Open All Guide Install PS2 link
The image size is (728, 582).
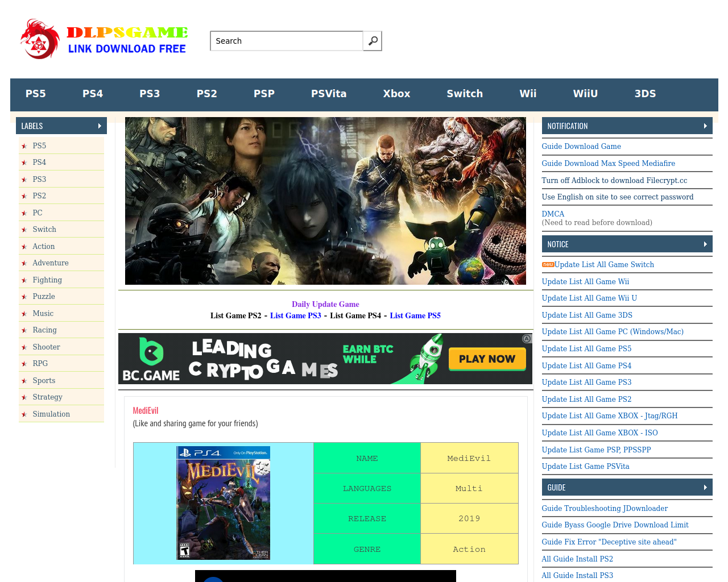click(577, 559)
